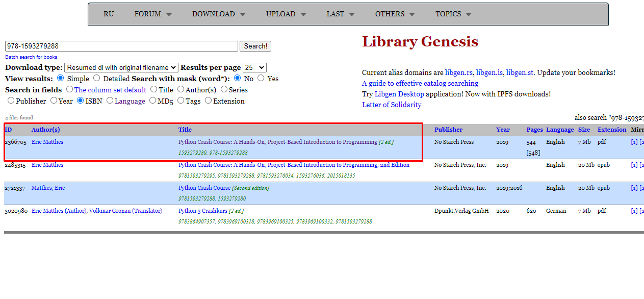Select the Simple view results radio
Viewport: 644px width, 299px height.
61,78
